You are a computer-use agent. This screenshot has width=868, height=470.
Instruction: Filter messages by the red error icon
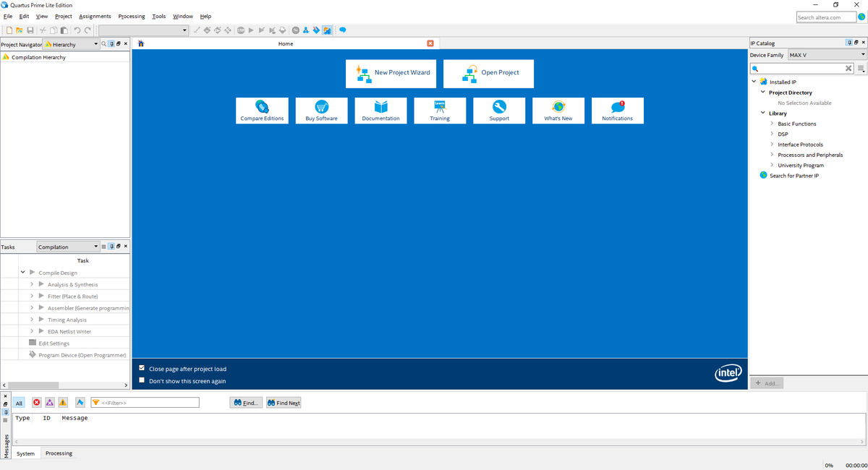(37, 402)
